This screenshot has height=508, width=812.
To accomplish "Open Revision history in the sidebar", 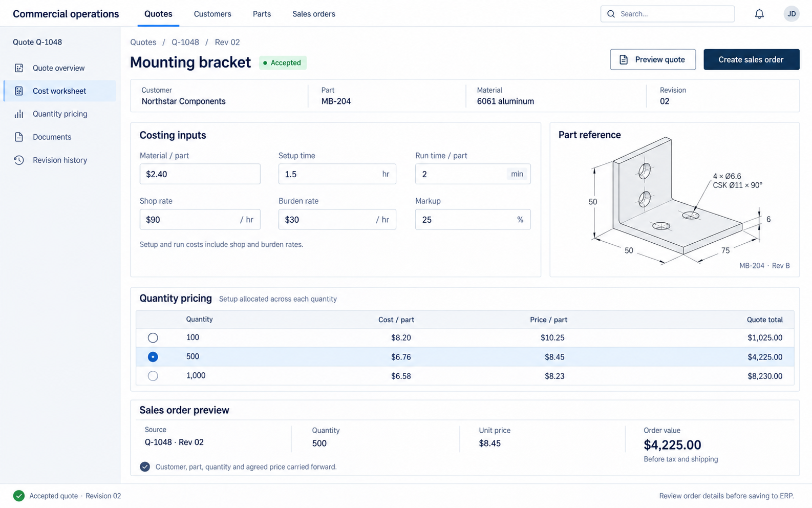I will coord(60,160).
